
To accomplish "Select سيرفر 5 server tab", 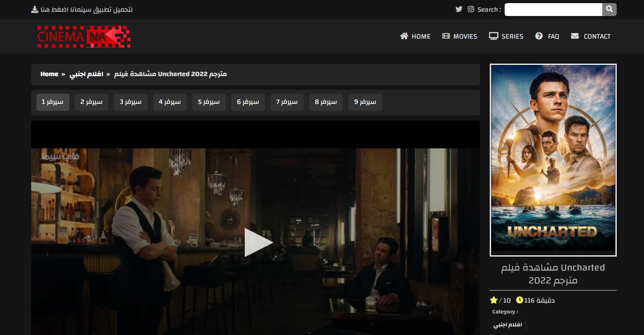I will pyautogui.click(x=209, y=102).
